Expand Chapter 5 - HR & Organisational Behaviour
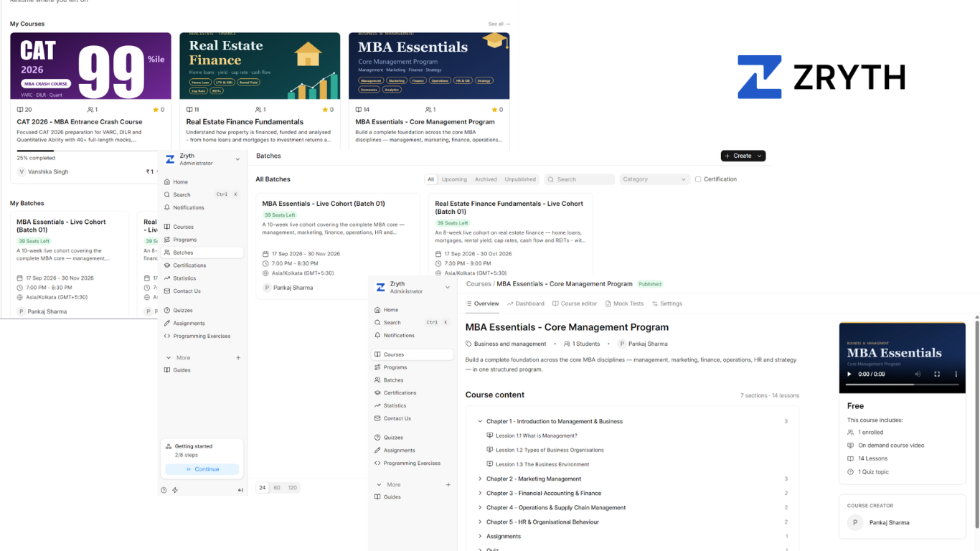This screenshot has width=980, height=551. (480, 522)
